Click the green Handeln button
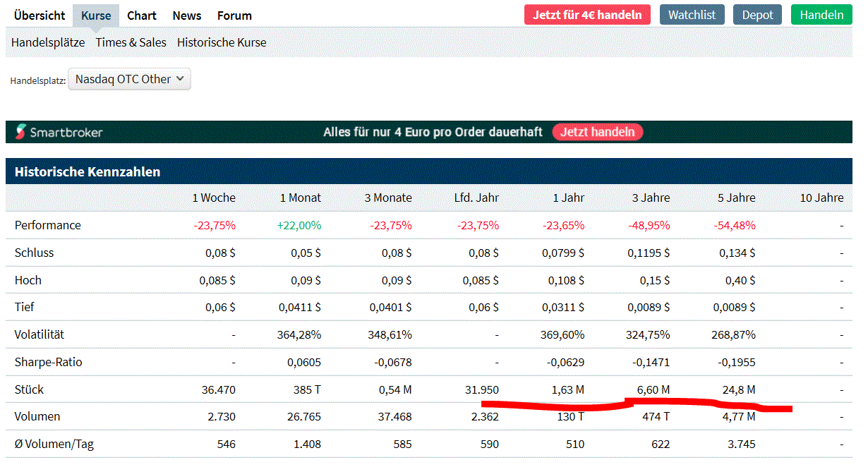The height and width of the screenshot is (472, 868). pos(821,15)
